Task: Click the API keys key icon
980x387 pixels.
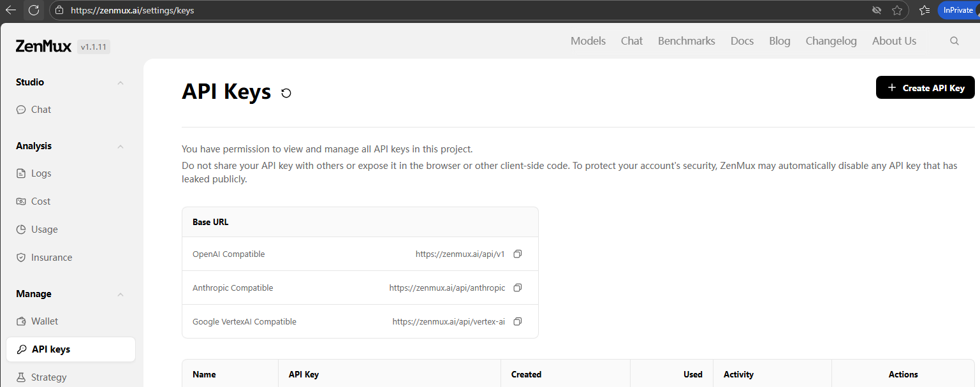Action: pos(22,349)
